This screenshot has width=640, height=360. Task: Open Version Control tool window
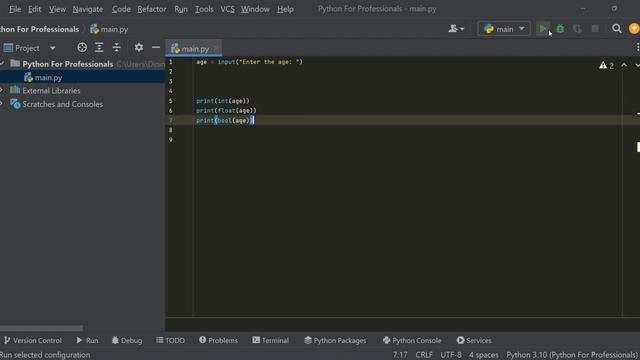click(33, 340)
